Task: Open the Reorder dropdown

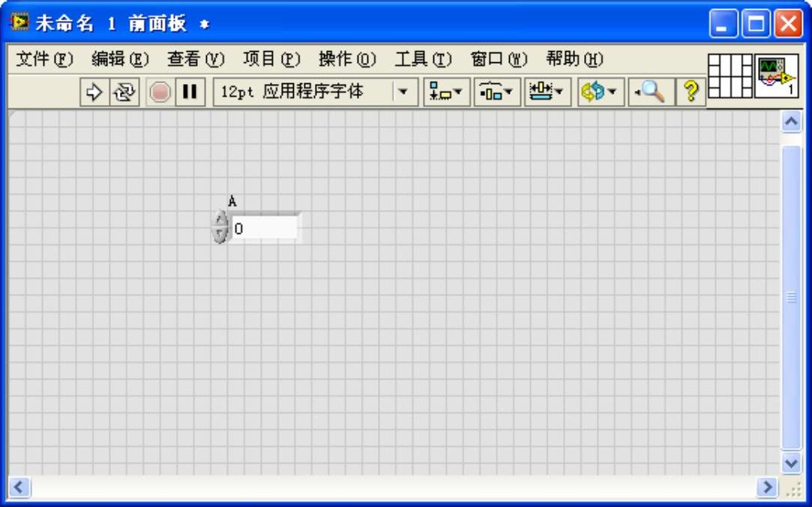Action: click(601, 92)
